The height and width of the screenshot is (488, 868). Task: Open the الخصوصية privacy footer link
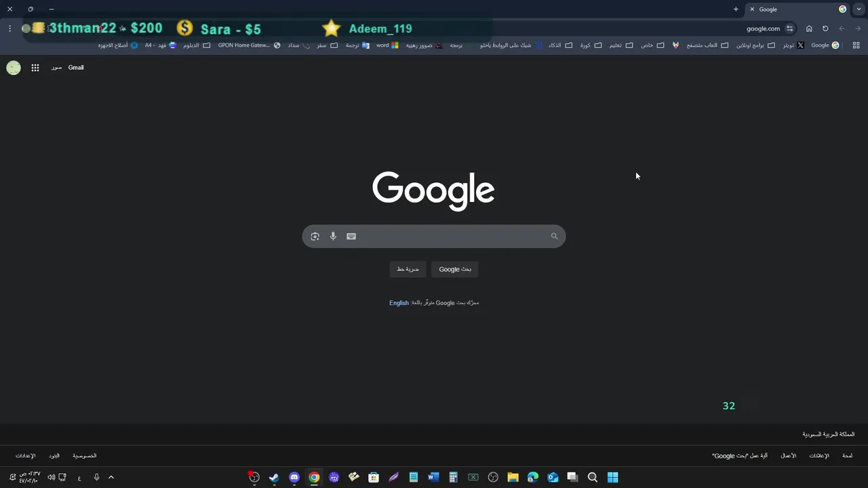pos(85,456)
